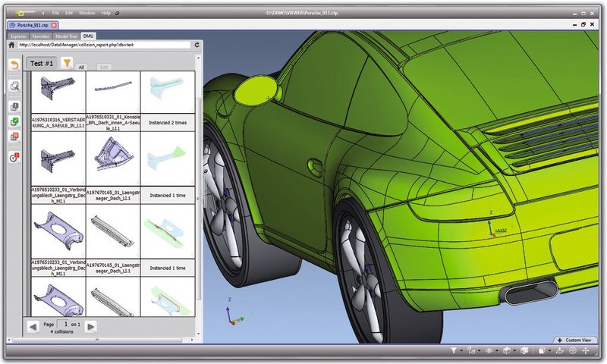
Task: Open the clock with alert badge icon
Action: pos(14,157)
